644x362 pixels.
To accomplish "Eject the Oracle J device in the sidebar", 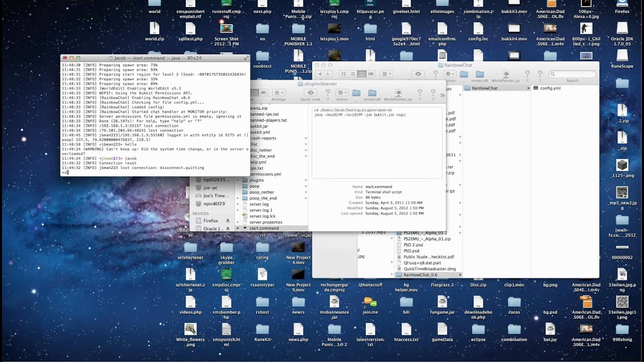I will 227,229.
